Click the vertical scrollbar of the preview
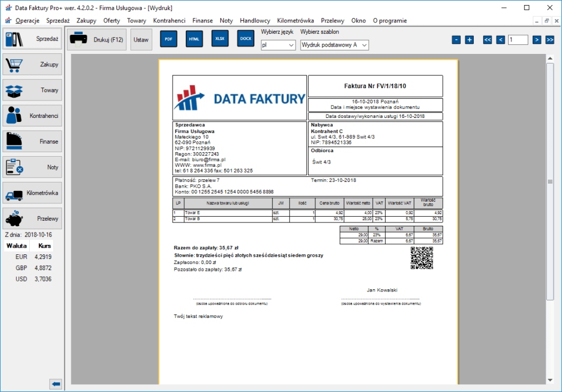 pyautogui.click(x=550, y=181)
